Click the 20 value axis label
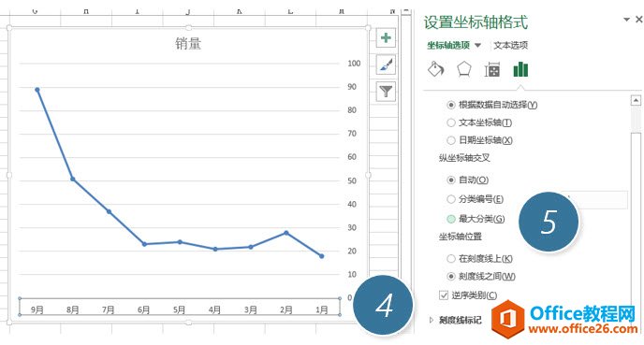This screenshot has width=644, height=345. (x=352, y=252)
